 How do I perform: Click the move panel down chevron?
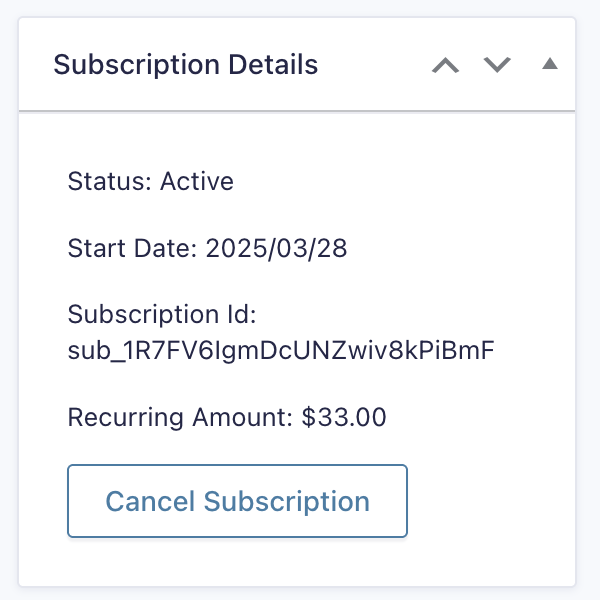click(x=497, y=66)
